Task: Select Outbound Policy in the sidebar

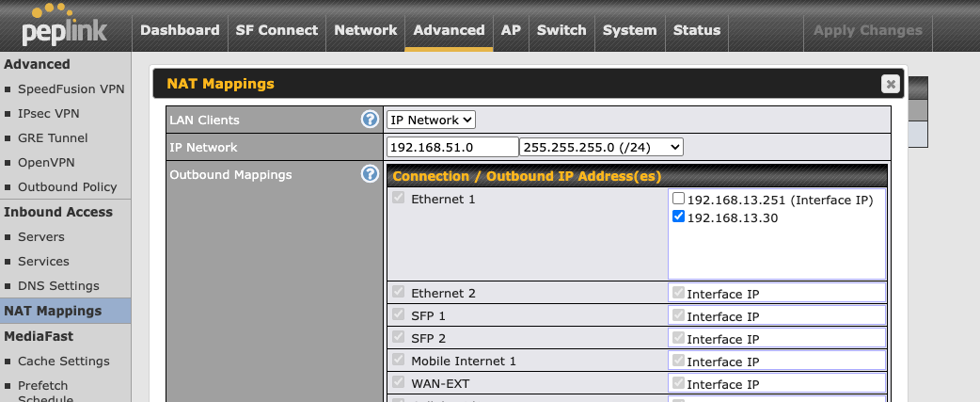Action: click(67, 186)
